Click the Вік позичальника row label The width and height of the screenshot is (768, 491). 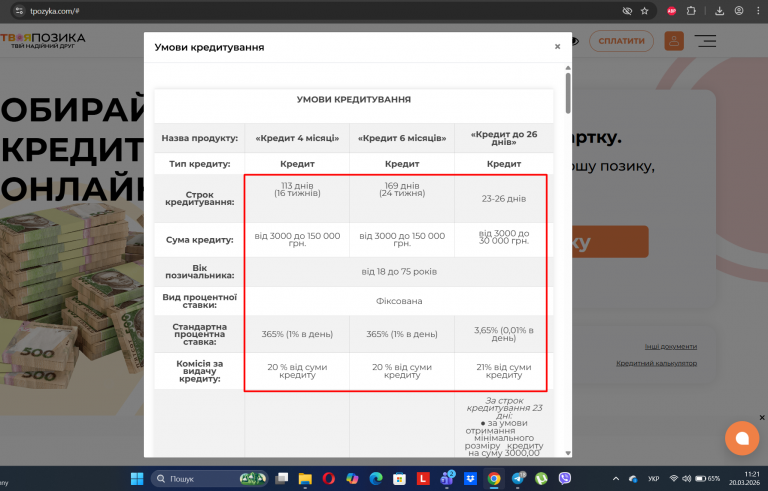coord(199,271)
